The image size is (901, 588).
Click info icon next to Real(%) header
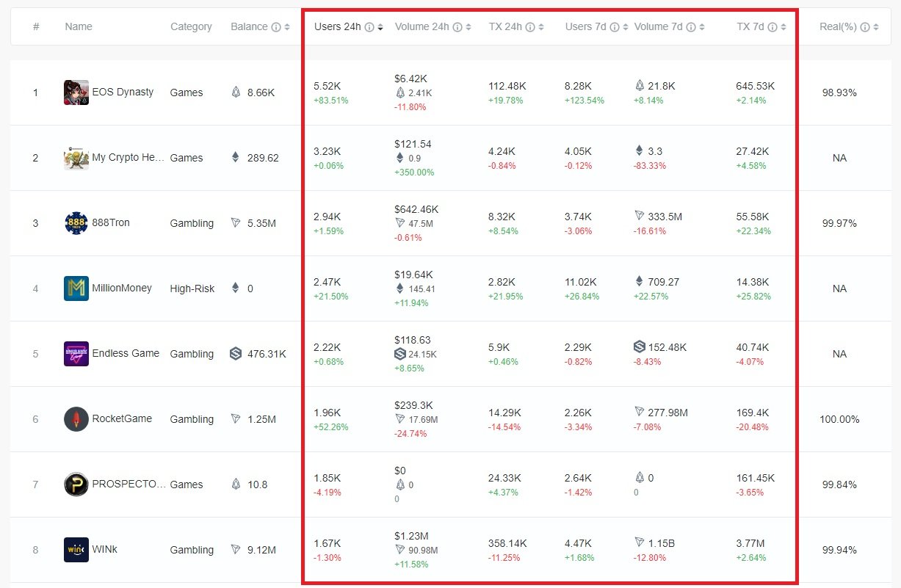point(865,27)
